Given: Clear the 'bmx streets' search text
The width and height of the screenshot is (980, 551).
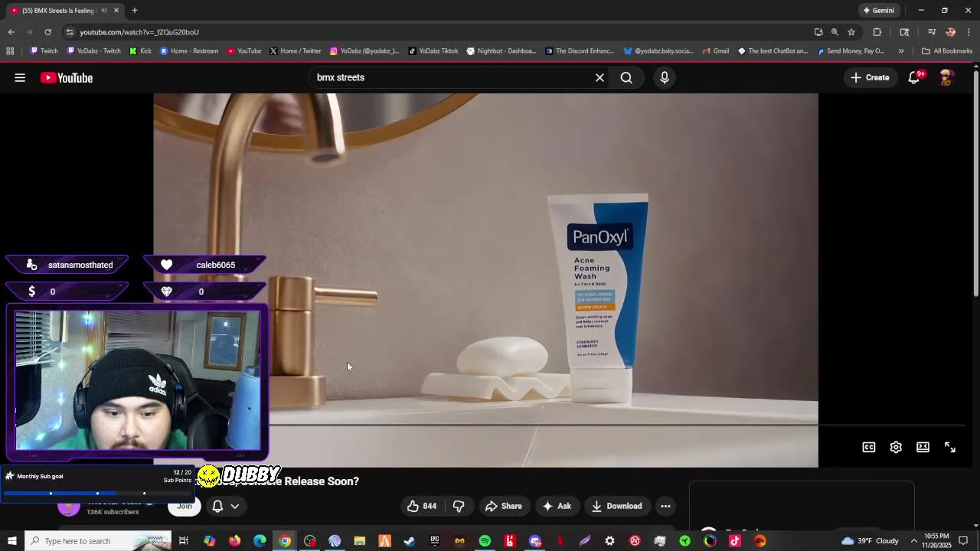Looking at the screenshot, I should 599,77.
